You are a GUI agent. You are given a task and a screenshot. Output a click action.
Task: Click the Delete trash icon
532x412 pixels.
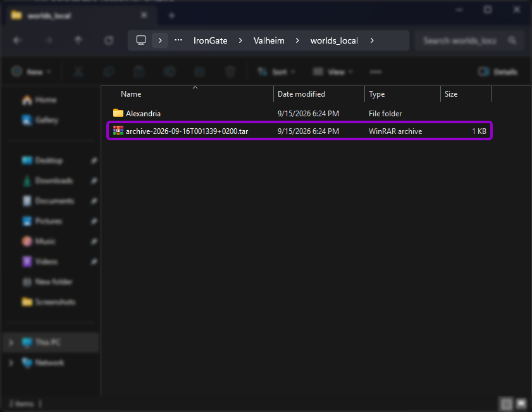click(230, 72)
